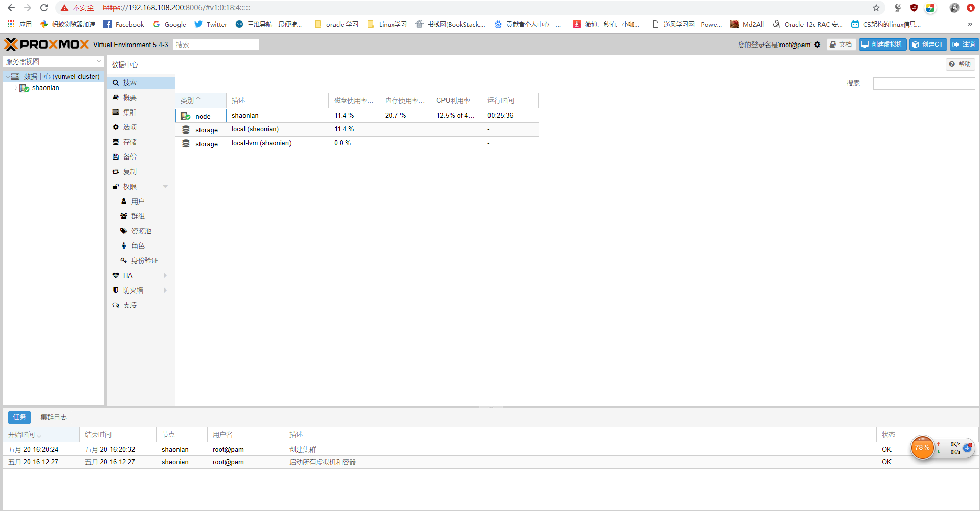Click the Help button
This screenshot has height=511, width=980.
click(960, 64)
